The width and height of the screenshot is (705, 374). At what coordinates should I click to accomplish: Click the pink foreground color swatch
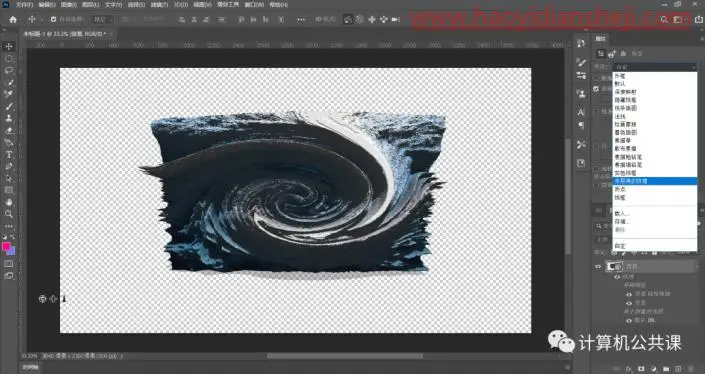tap(6, 246)
